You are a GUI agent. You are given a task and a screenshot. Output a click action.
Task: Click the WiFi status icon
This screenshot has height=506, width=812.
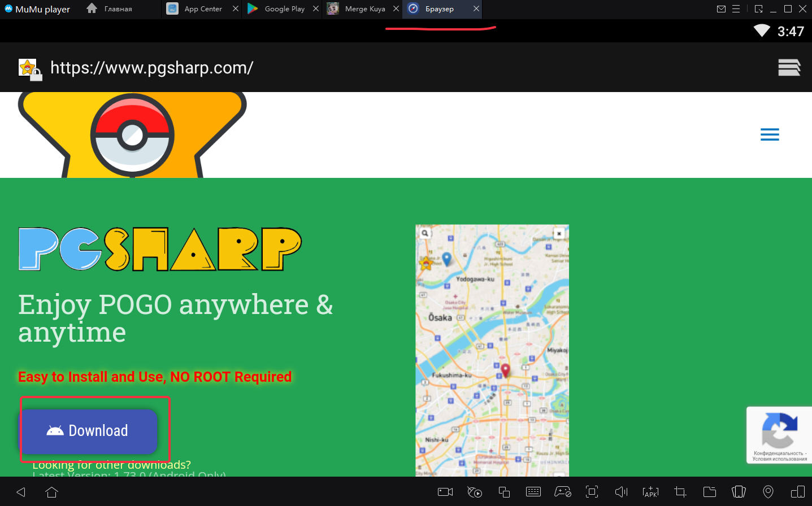[762, 31]
